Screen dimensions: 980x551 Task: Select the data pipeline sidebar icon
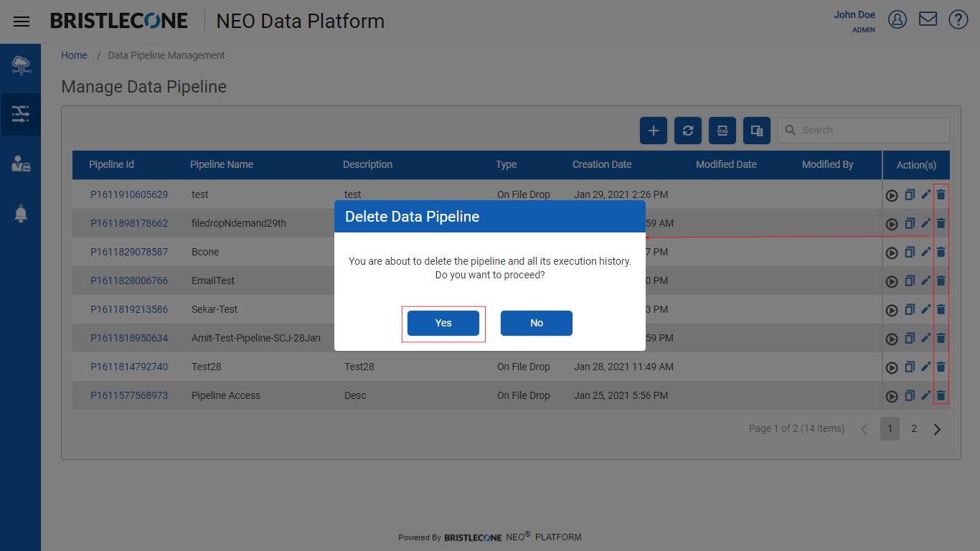click(21, 114)
